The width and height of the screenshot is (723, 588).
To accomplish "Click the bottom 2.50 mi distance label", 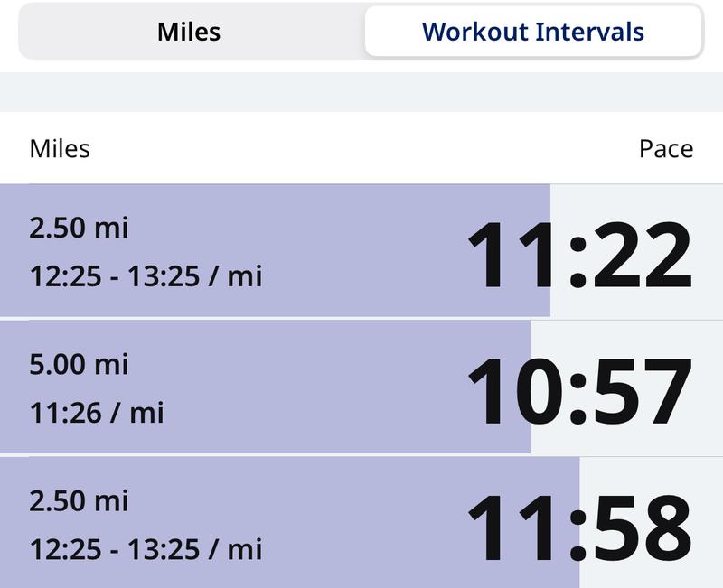I will (x=79, y=500).
